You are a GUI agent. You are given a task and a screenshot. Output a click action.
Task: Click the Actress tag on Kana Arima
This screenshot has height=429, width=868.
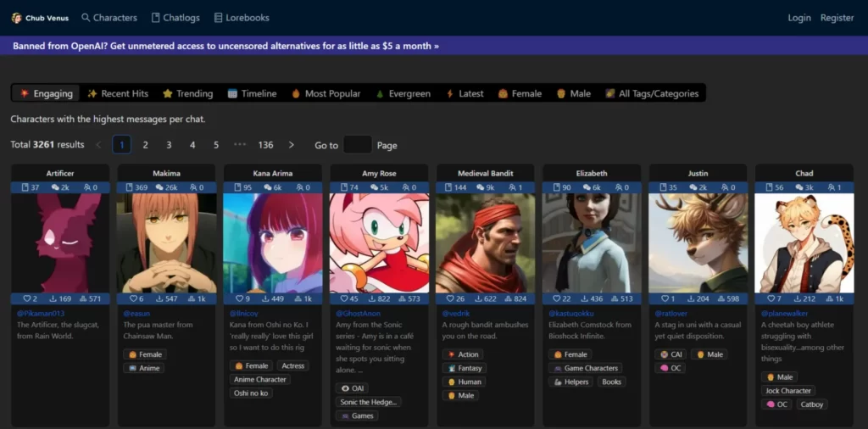click(x=292, y=366)
